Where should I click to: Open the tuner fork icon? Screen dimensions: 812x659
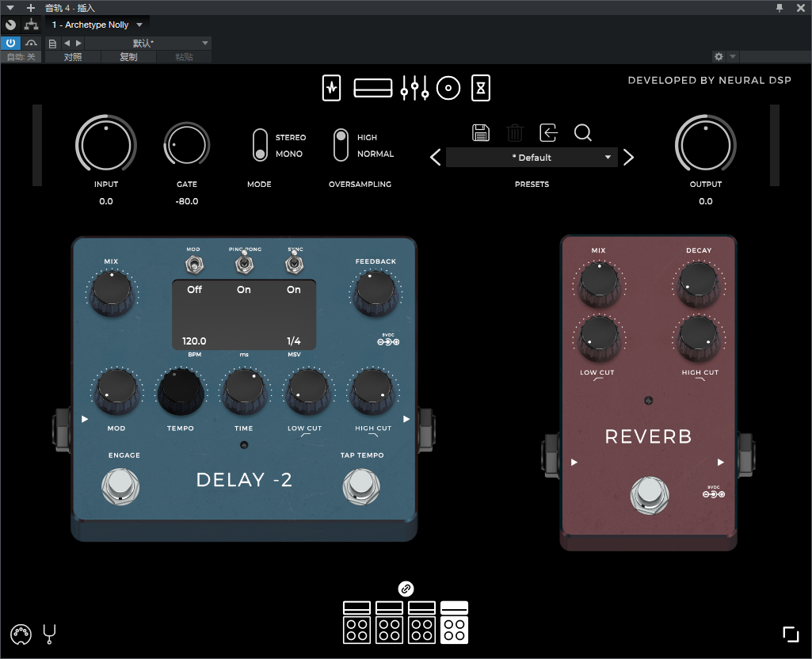point(50,634)
